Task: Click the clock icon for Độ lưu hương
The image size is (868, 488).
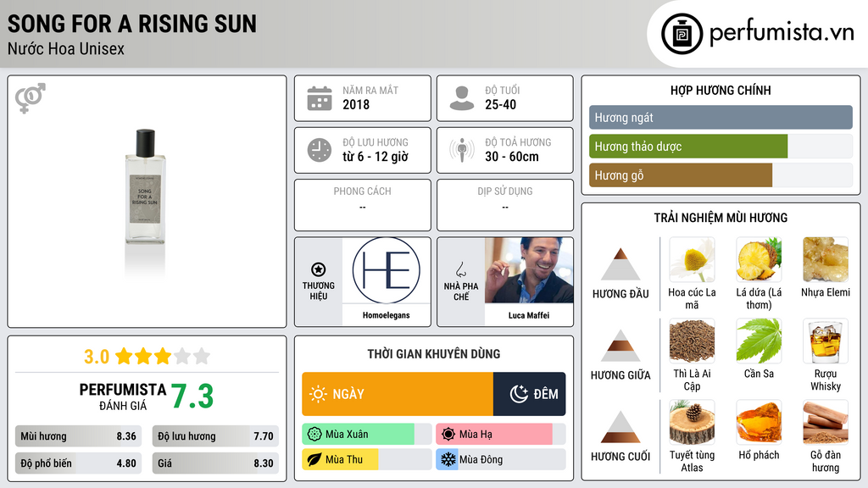Action: [320, 150]
